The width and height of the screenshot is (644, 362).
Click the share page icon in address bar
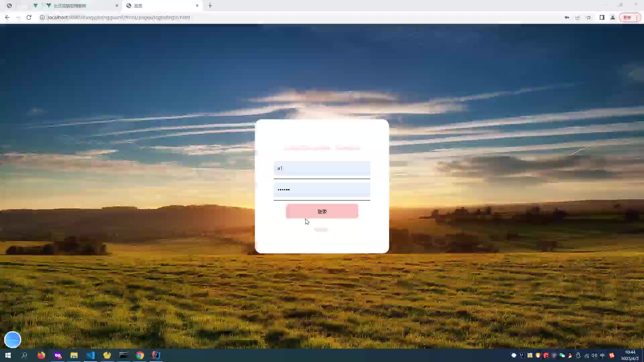coord(578,17)
